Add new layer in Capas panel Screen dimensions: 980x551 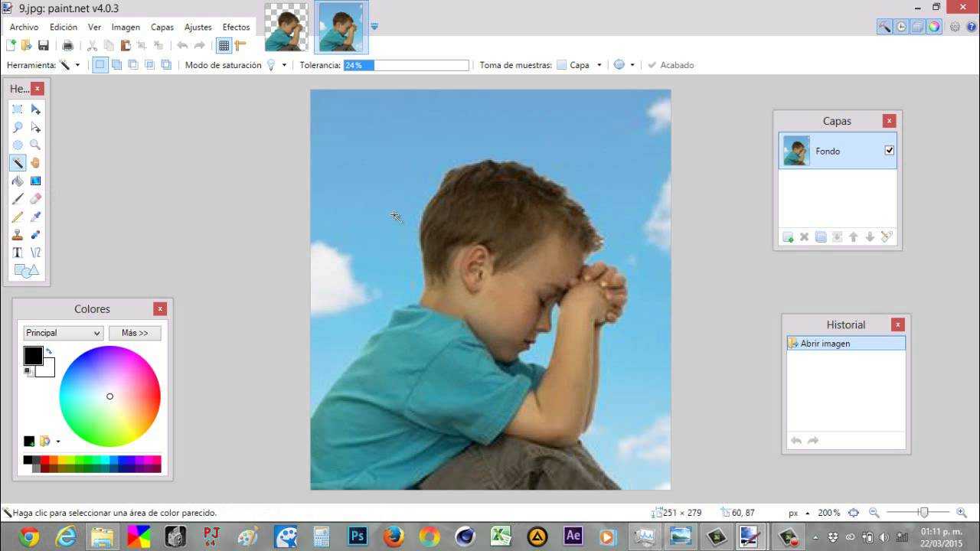[788, 237]
